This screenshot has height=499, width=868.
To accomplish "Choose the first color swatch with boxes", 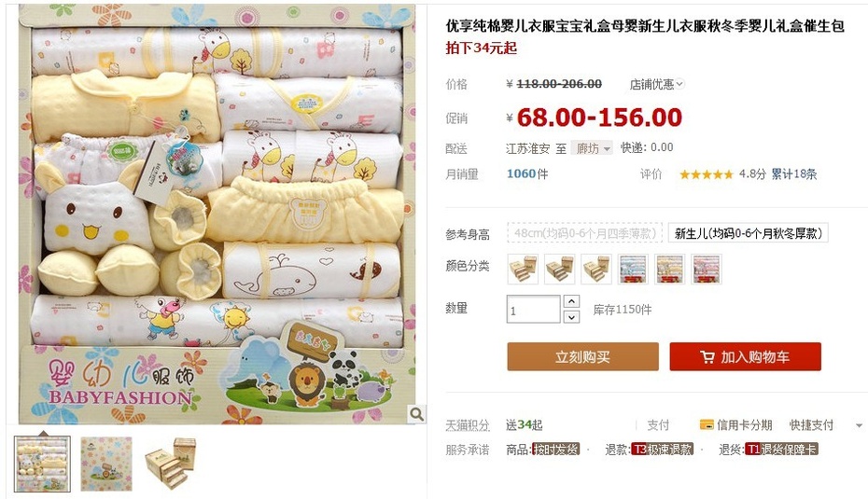I will click(x=523, y=270).
